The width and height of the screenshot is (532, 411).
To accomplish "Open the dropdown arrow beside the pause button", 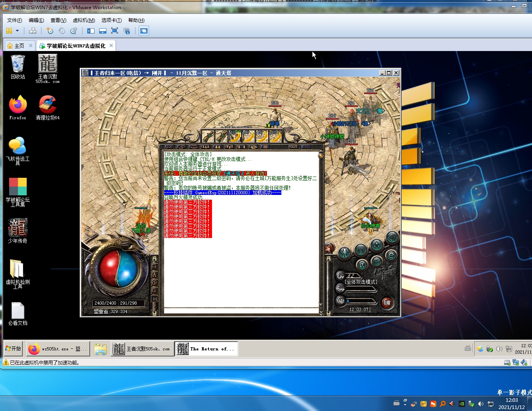I will pos(17,31).
